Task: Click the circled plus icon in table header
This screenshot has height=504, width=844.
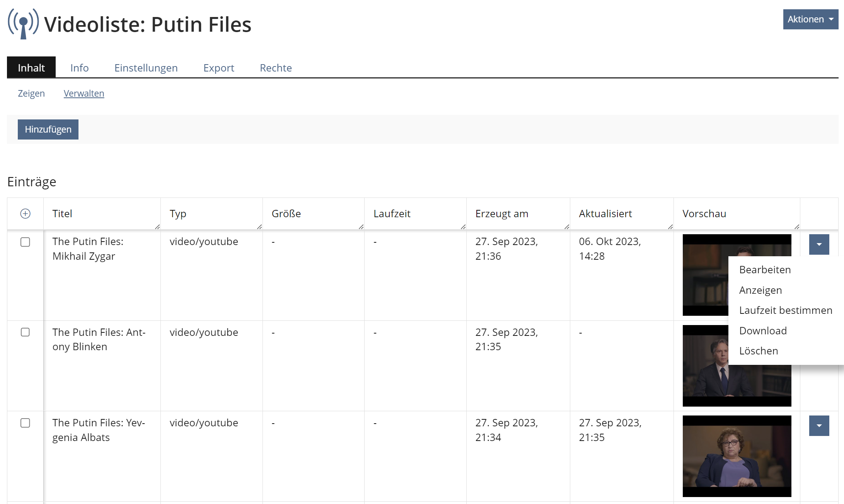Action: point(26,214)
